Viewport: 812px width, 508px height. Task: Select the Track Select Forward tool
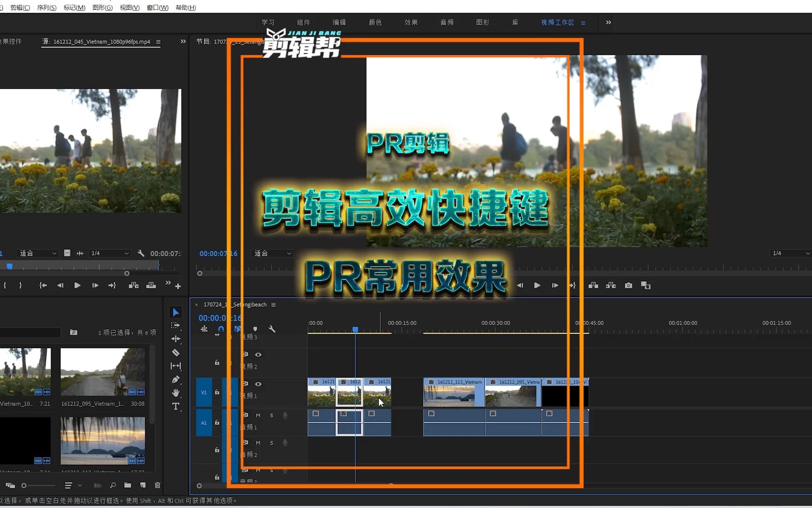click(175, 325)
